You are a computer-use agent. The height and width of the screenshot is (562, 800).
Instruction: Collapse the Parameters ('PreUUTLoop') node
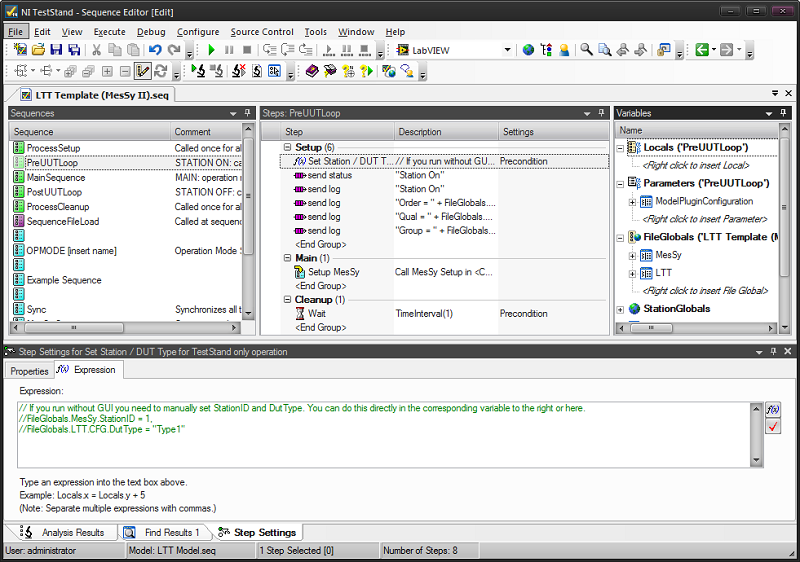pos(620,184)
